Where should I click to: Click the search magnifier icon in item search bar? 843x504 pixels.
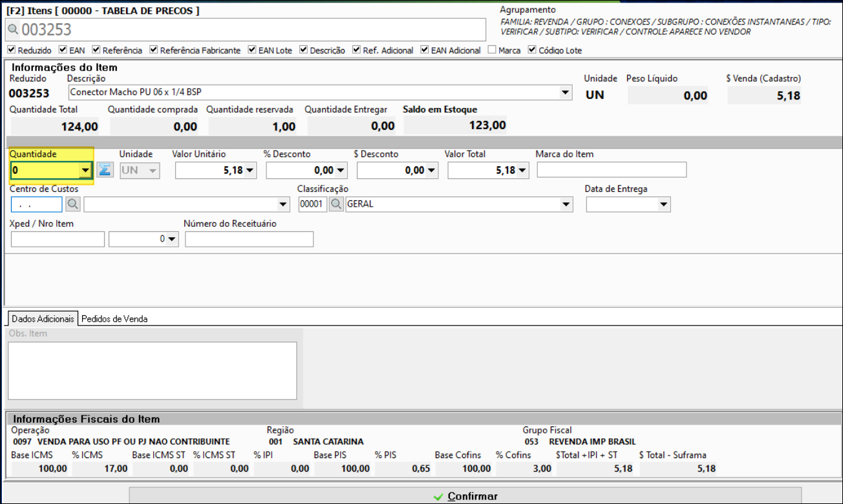pos(13,29)
